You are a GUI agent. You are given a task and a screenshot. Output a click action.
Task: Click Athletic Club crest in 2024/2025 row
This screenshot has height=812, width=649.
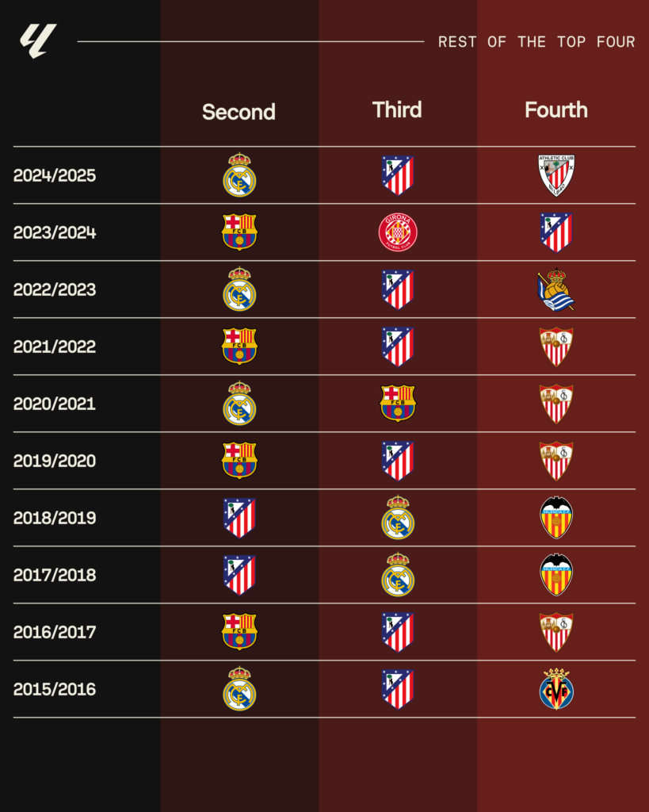coord(556,175)
